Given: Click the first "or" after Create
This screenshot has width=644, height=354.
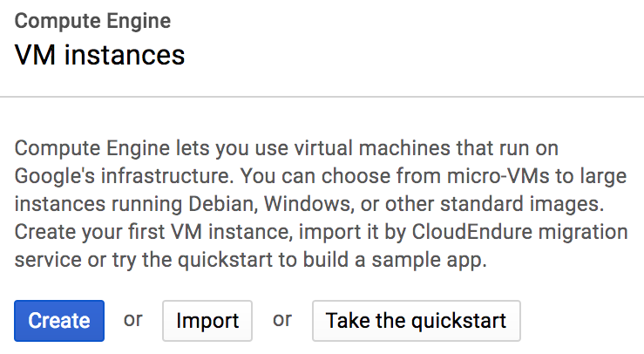Looking at the screenshot, I should click(132, 319).
